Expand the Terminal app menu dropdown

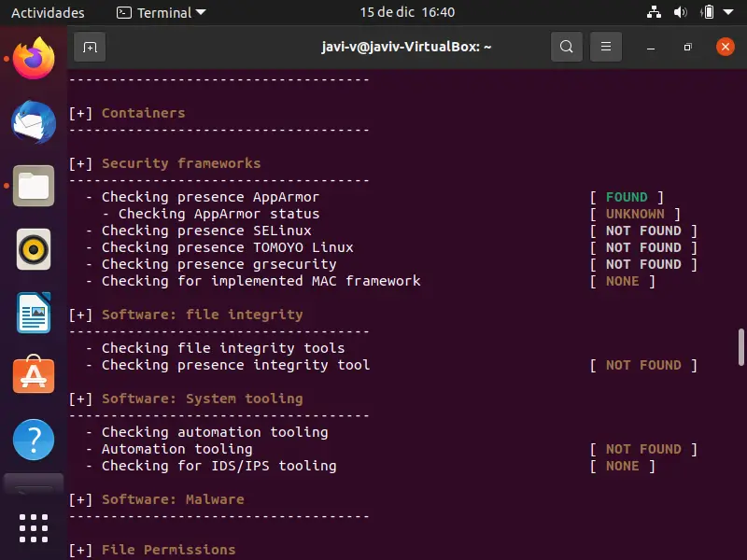coord(161,13)
